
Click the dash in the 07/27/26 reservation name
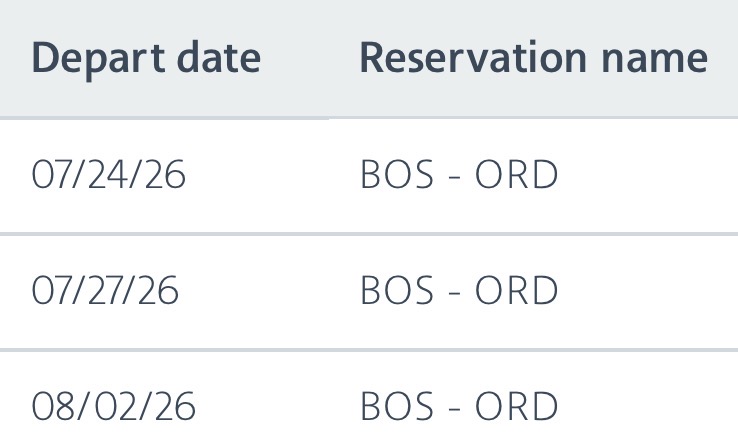451,293
